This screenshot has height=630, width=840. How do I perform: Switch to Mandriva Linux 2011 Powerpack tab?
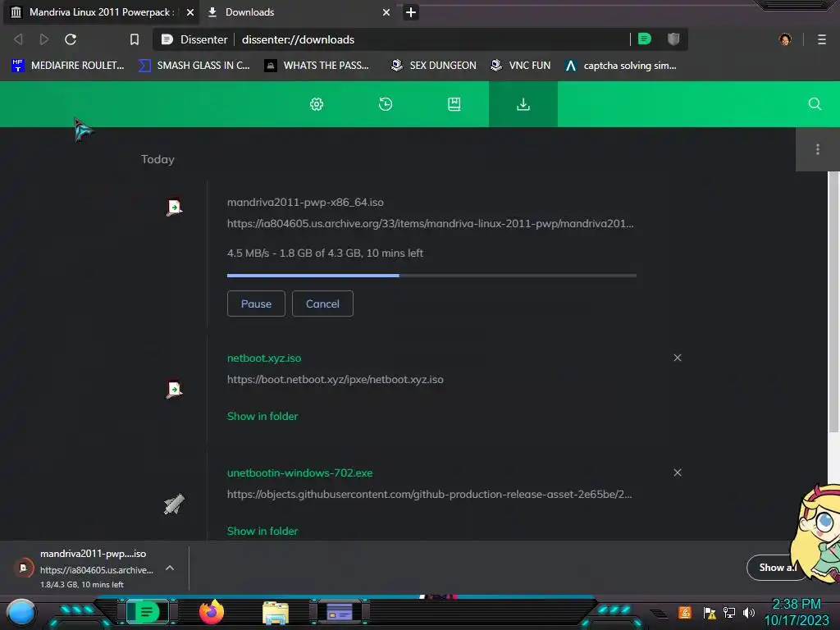click(99, 12)
